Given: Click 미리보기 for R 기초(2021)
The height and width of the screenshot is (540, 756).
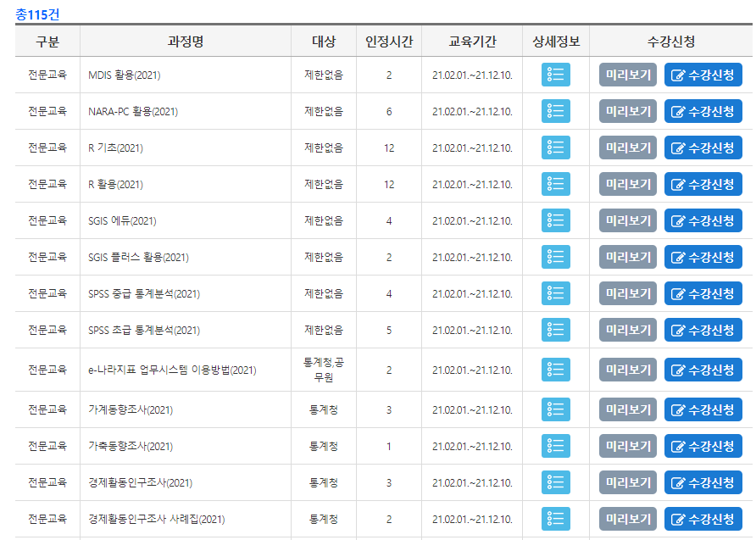Looking at the screenshot, I should coord(628,148).
